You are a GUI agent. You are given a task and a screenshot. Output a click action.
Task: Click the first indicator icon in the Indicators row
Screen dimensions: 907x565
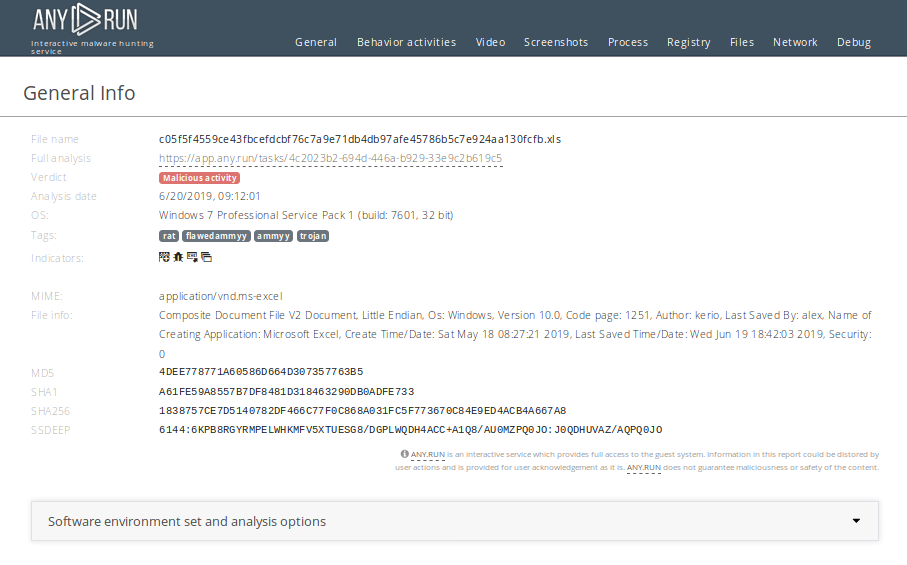[x=164, y=257]
